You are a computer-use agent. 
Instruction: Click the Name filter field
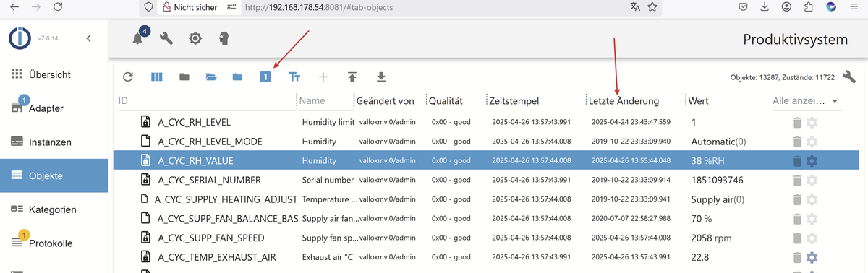click(x=324, y=101)
